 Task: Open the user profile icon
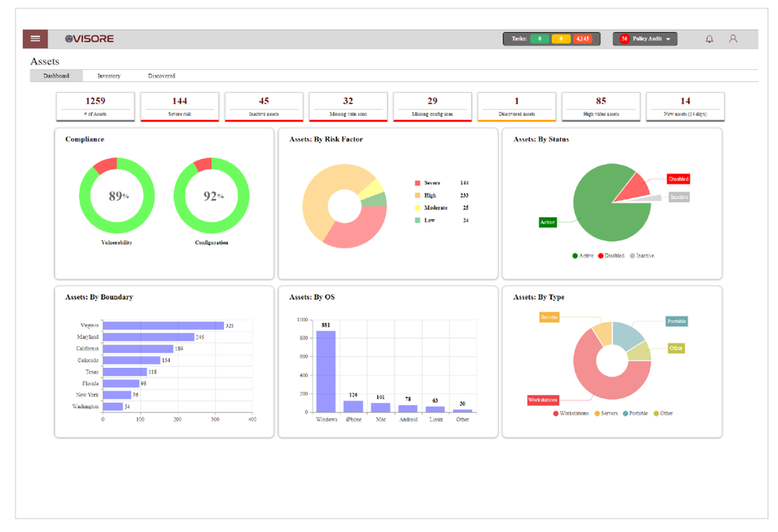[733, 39]
